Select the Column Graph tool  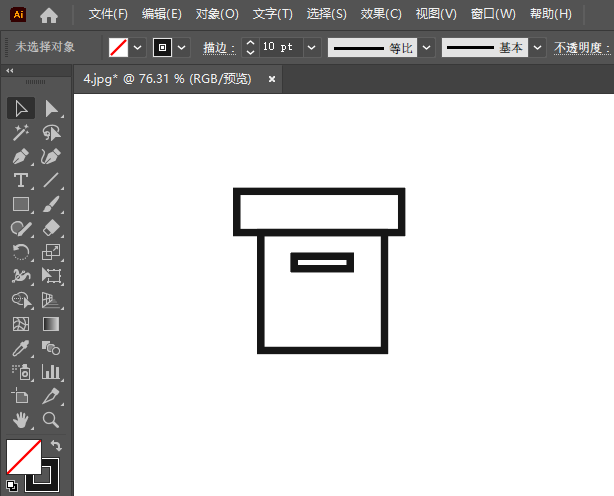point(51,372)
